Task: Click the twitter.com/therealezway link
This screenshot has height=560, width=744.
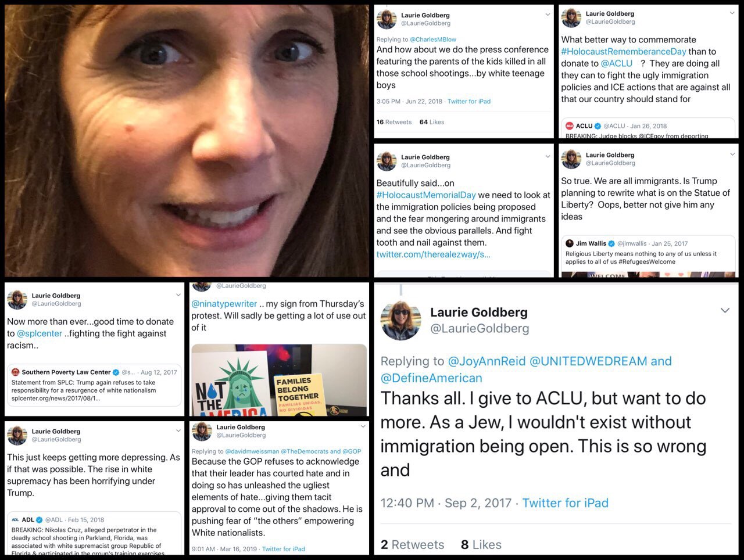Action: pos(433,254)
